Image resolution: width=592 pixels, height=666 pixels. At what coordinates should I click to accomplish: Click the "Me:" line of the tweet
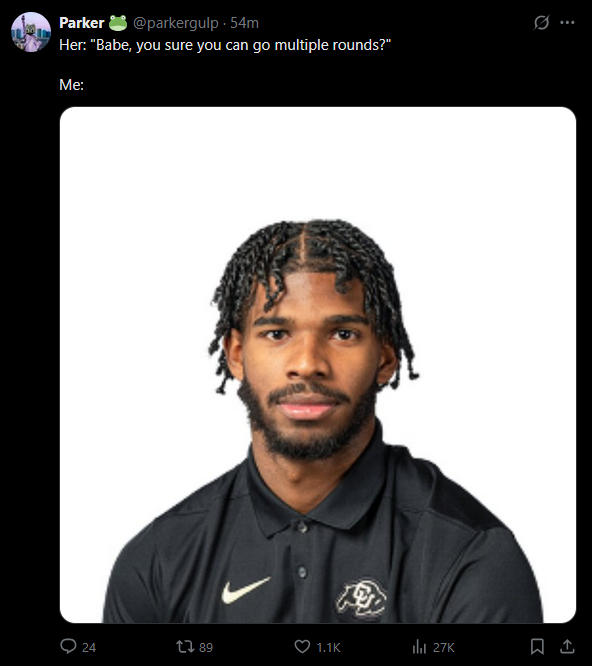pos(71,85)
